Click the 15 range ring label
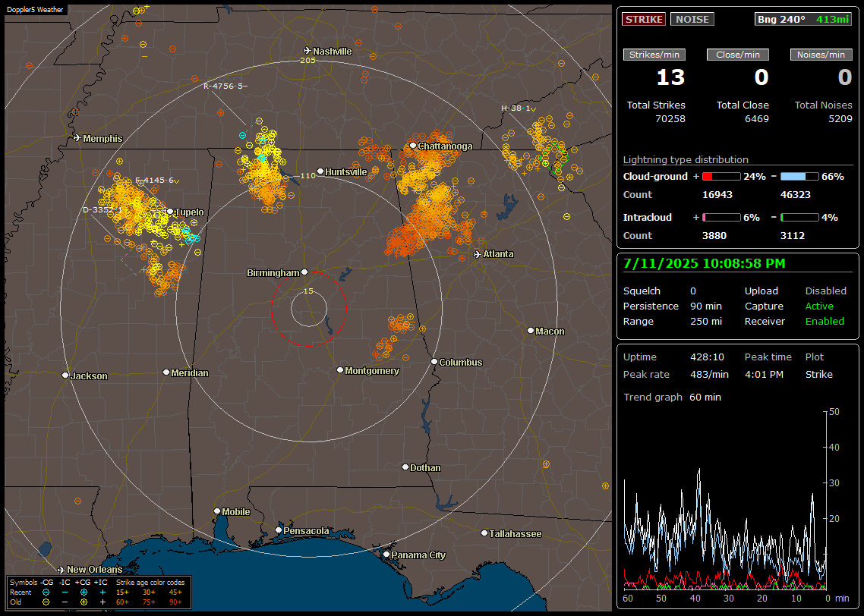Screen dimensions: 864x616 [x=308, y=291]
